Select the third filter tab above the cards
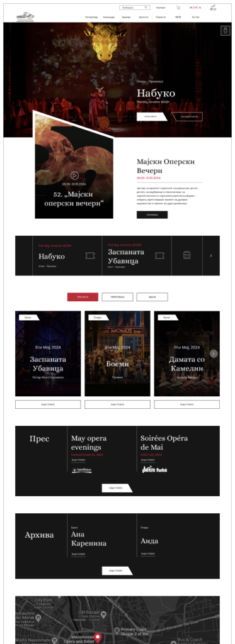 point(152,297)
